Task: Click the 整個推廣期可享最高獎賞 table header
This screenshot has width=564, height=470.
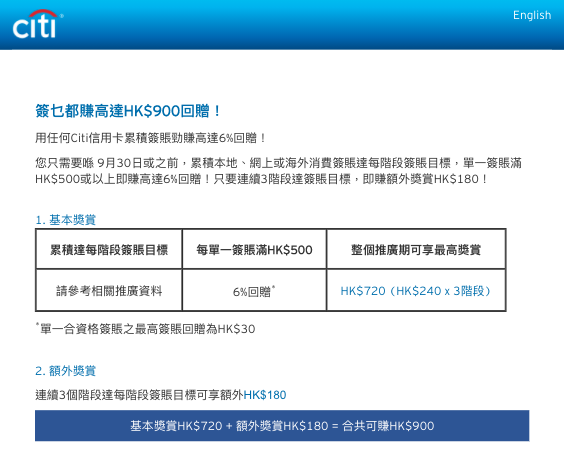Action: click(x=416, y=249)
